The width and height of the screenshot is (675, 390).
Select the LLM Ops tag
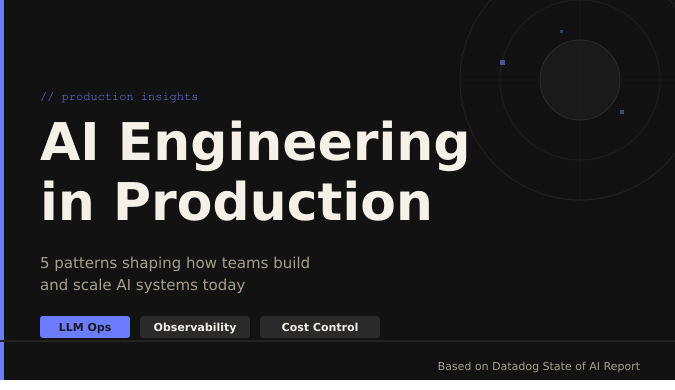pyautogui.click(x=85, y=327)
